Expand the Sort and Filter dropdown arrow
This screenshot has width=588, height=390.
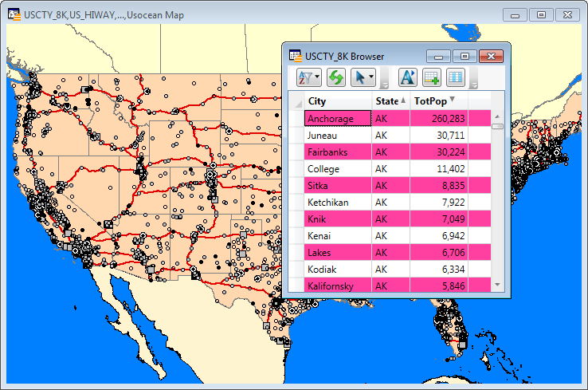(317, 77)
